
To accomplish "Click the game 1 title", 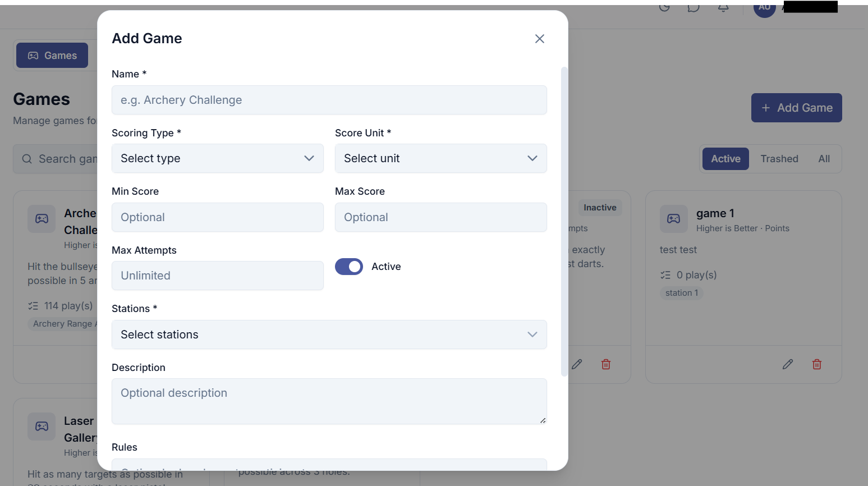I will (715, 213).
